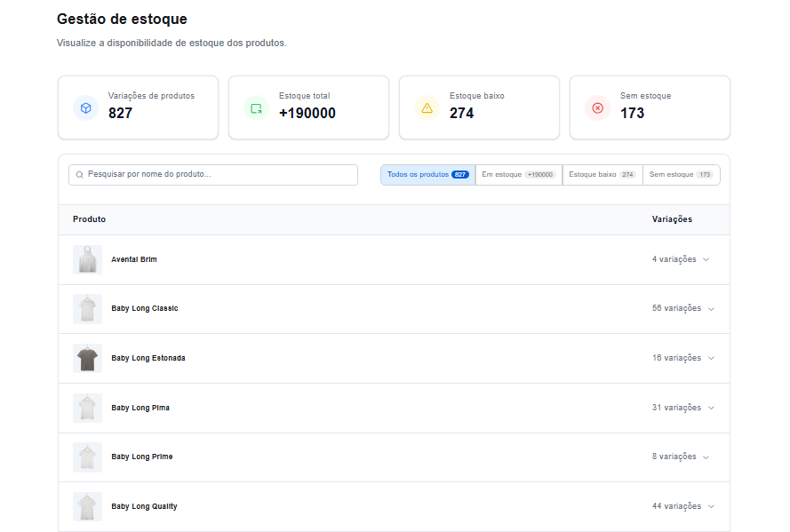Viewport: 790px width, 532px height.
Task: Show the Sem estoque tab
Action: tap(681, 175)
